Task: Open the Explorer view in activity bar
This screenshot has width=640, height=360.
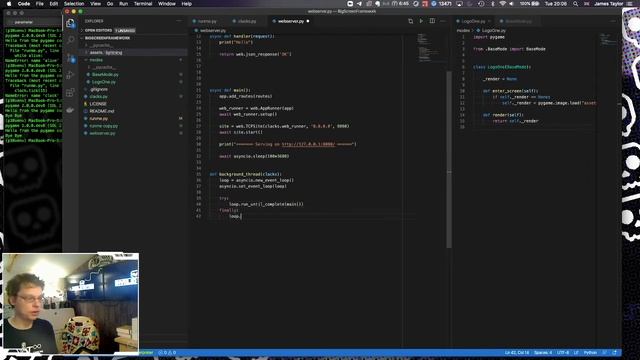Action: pyautogui.click(x=71, y=24)
